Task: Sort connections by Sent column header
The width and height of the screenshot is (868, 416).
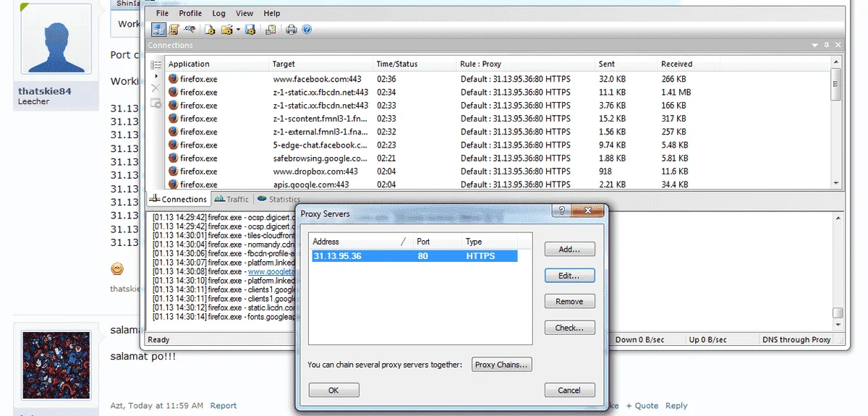Action: (x=626, y=64)
